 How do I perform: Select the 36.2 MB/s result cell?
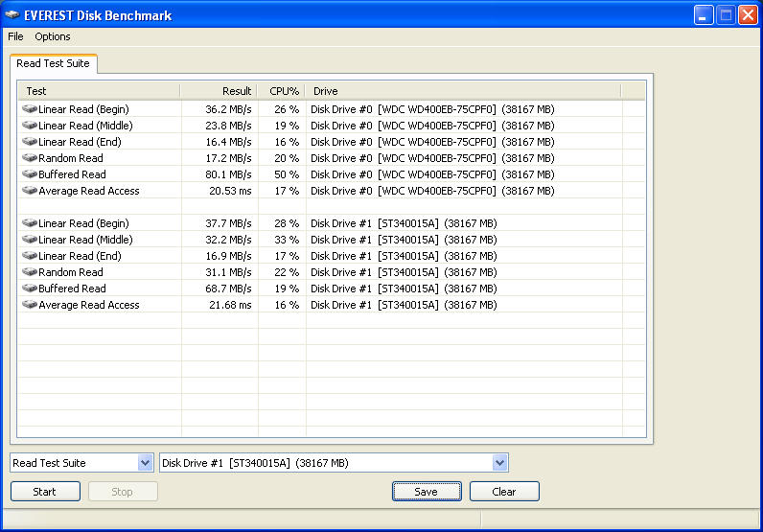pos(228,109)
